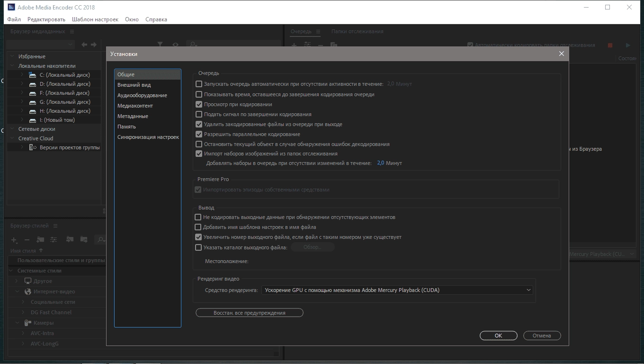Enable Добавить имя шаблона настроек checkbox

198,227
